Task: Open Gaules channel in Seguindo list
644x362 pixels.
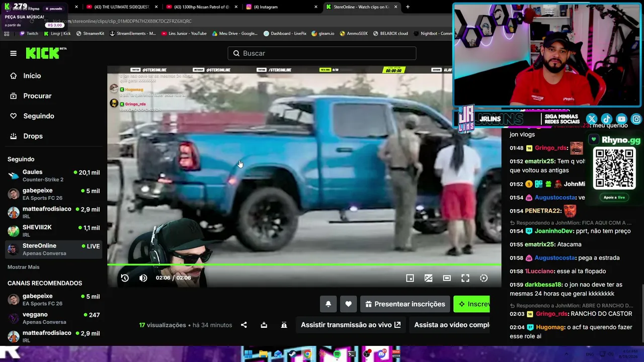Action: coord(53,175)
